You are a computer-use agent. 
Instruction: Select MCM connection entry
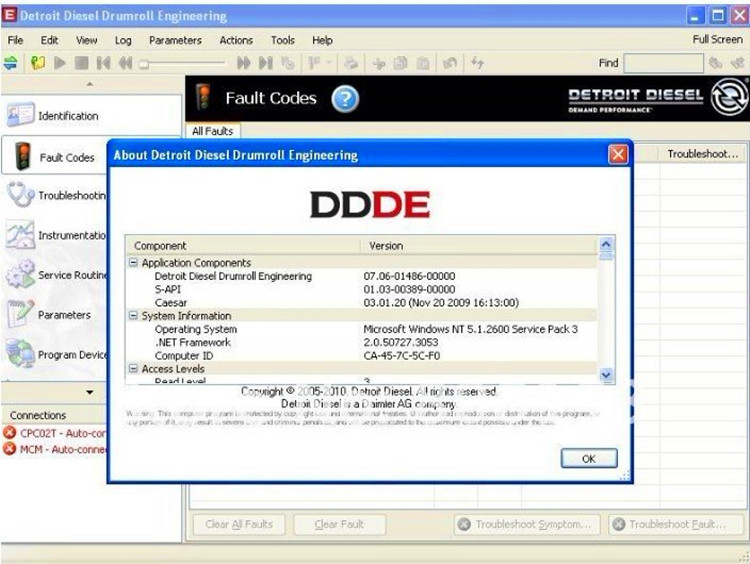tap(55, 449)
